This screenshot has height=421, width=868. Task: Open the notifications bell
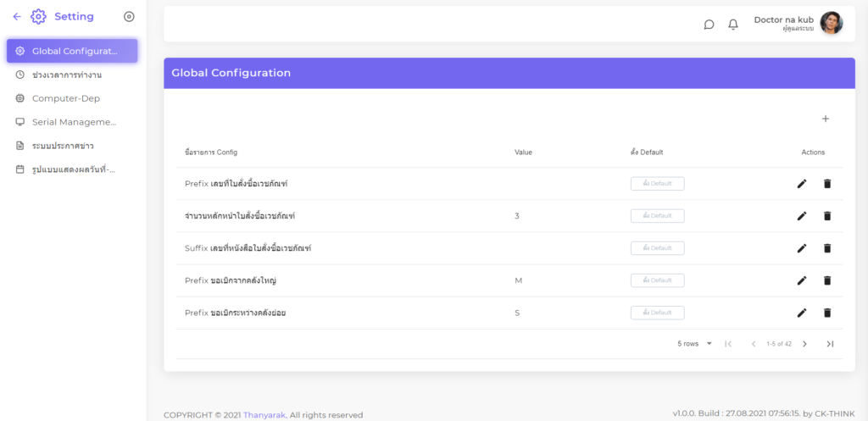(733, 25)
